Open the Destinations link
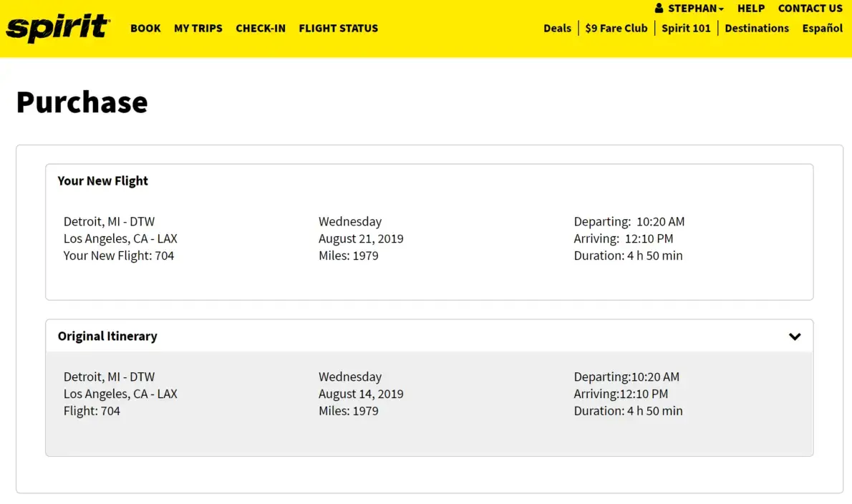This screenshot has width=852, height=504. point(756,28)
